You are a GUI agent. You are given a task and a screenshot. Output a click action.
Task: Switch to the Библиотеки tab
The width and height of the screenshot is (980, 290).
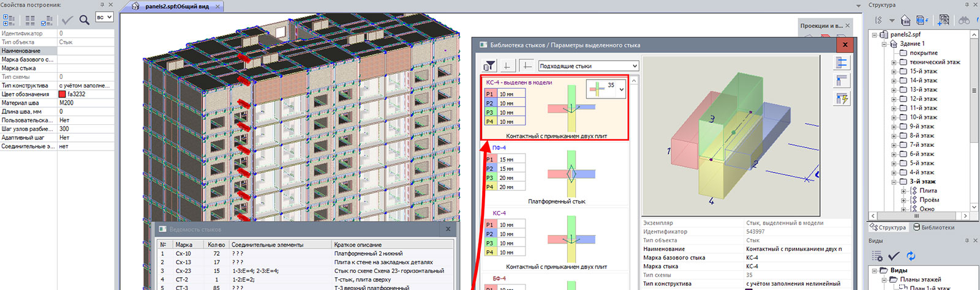point(933,227)
